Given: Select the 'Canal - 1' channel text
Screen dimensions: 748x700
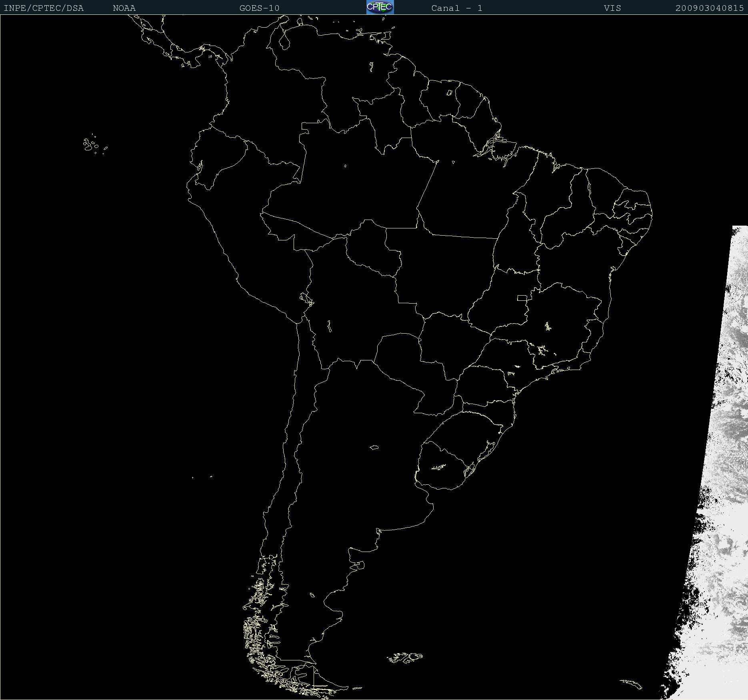Looking at the screenshot, I should coord(457,8).
